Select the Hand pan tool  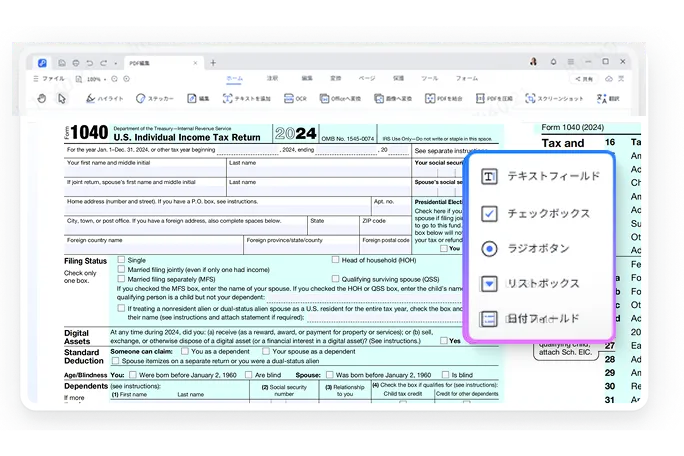41,98
